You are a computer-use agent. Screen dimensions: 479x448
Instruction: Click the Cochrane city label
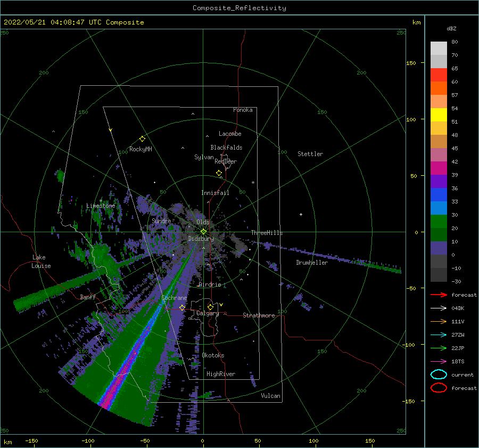click(x=174, y=298)
